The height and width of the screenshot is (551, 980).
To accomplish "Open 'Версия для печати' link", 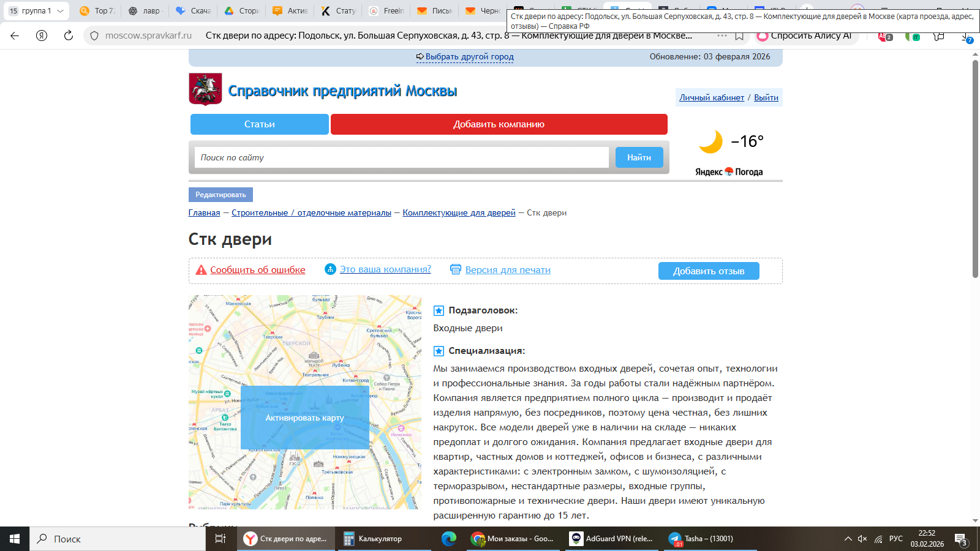I will [x=508, y=270].
